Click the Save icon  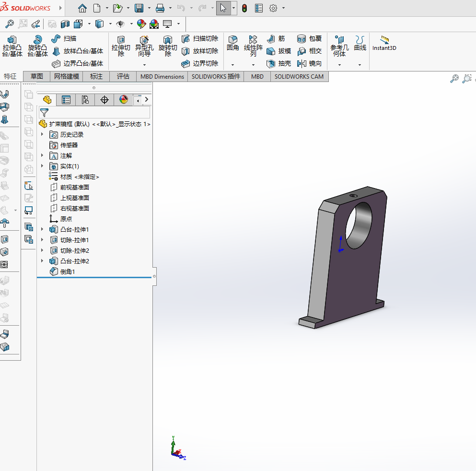pos(139,8)
